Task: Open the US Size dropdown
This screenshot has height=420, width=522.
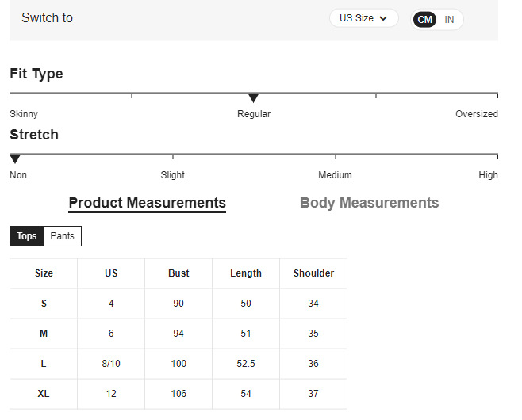Action: pyautogui.click(x=363, y=18)
